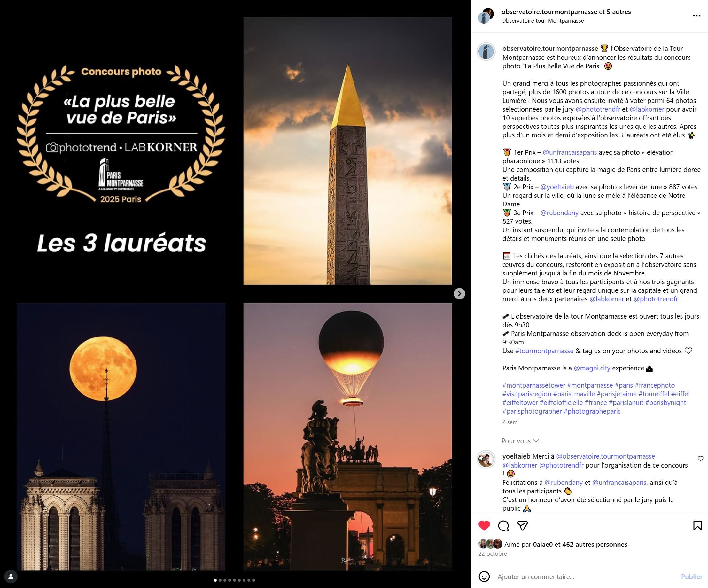Screen dimensions: 708x588
Task: Unlike the post with the red heart
Action: pyautogui.click(x=484, y=525)
